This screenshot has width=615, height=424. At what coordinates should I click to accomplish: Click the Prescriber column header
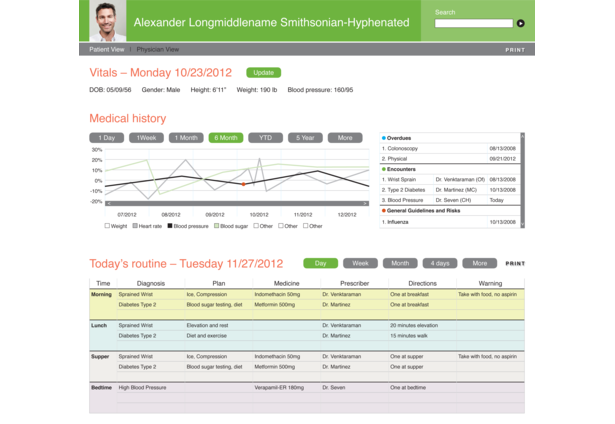[x=354, y=283]
